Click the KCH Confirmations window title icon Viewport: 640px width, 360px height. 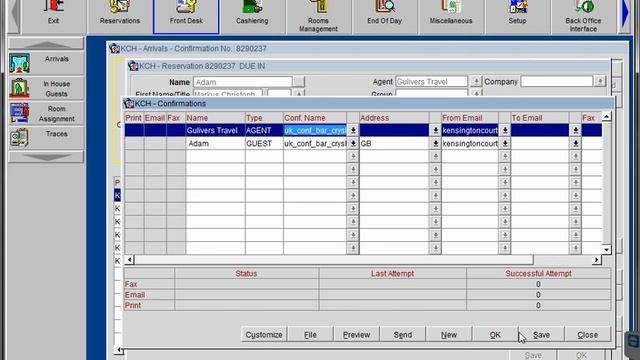pyautogui.click(x=129, y=104)
